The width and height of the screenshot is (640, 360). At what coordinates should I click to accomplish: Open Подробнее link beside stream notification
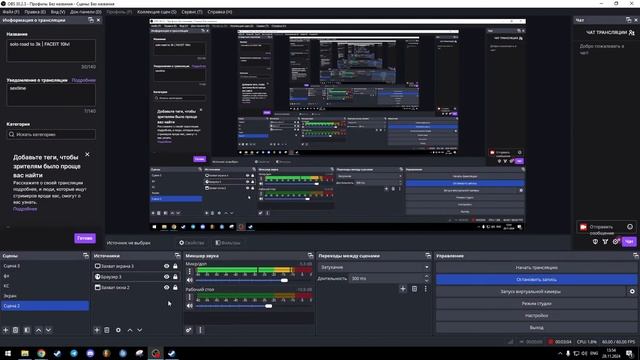point(84,80)
